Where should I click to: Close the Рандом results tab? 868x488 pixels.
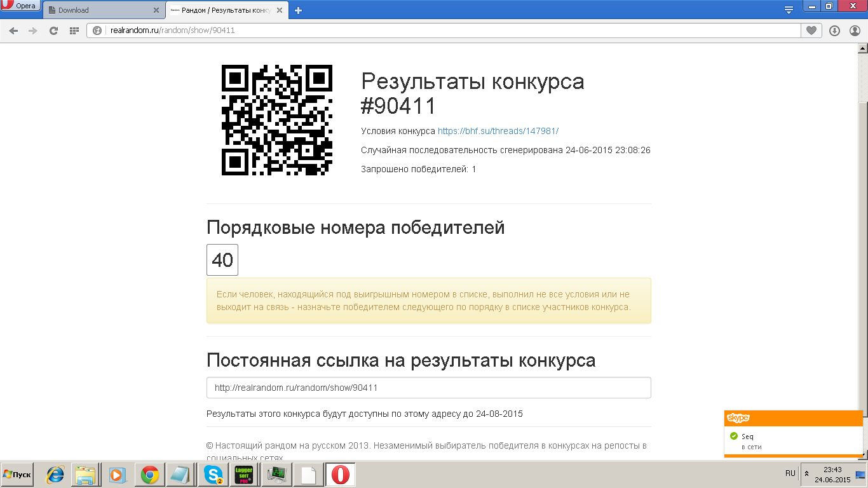click(280, 10)
